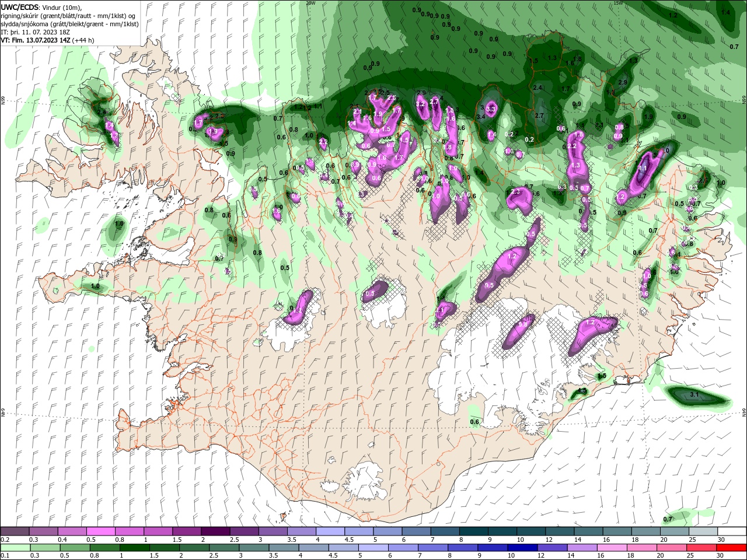The image size is (747, 560).
Task: Click the 'VT: Fim. 13.07.2023 14Z (+44 h)' line
Action: click(x=48, y=40)
